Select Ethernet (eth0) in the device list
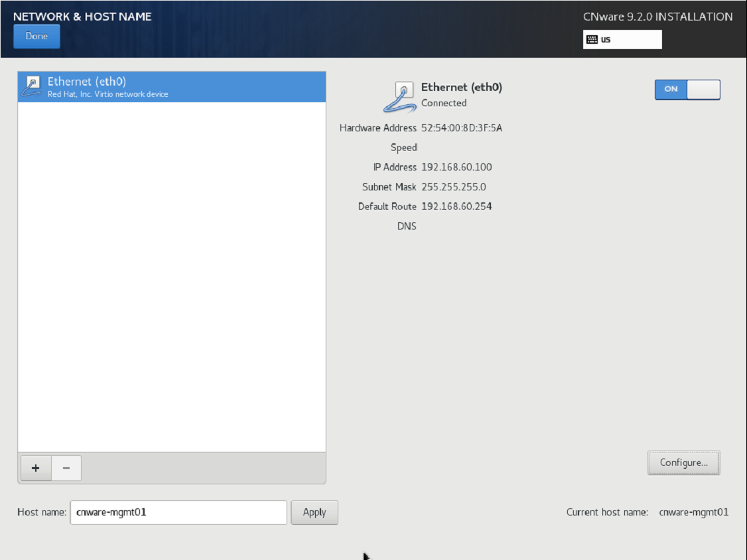Viewport: 747px width, 560px height. pyautogui.click(x=172, y=87)
